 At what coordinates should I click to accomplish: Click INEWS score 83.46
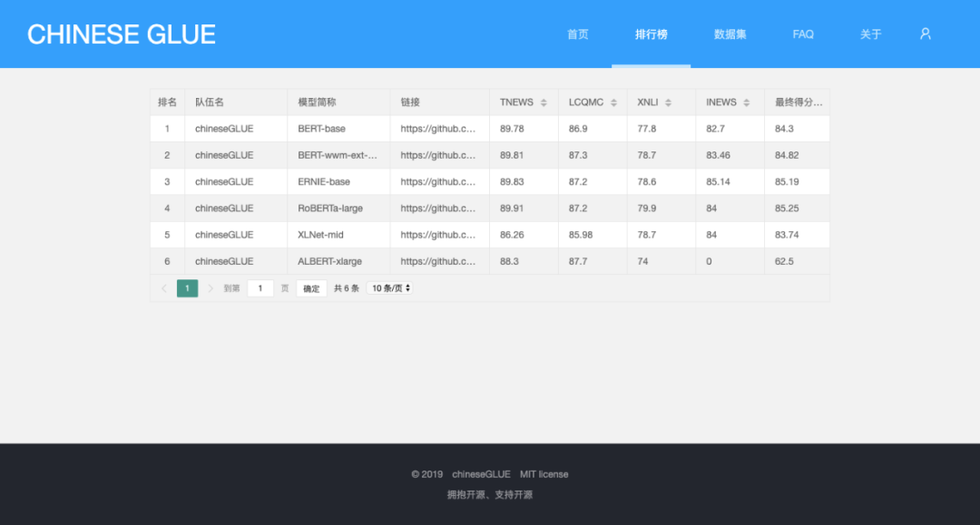tap(718, 155)
